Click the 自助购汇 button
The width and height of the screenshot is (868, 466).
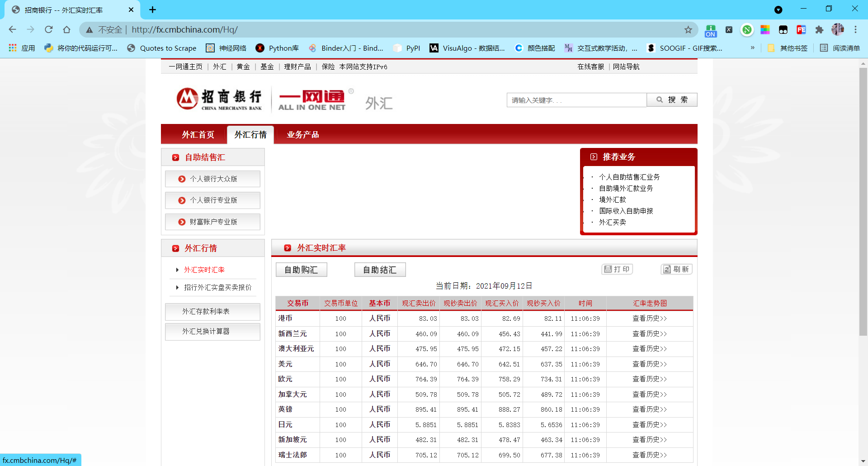(x=301, y=270)
